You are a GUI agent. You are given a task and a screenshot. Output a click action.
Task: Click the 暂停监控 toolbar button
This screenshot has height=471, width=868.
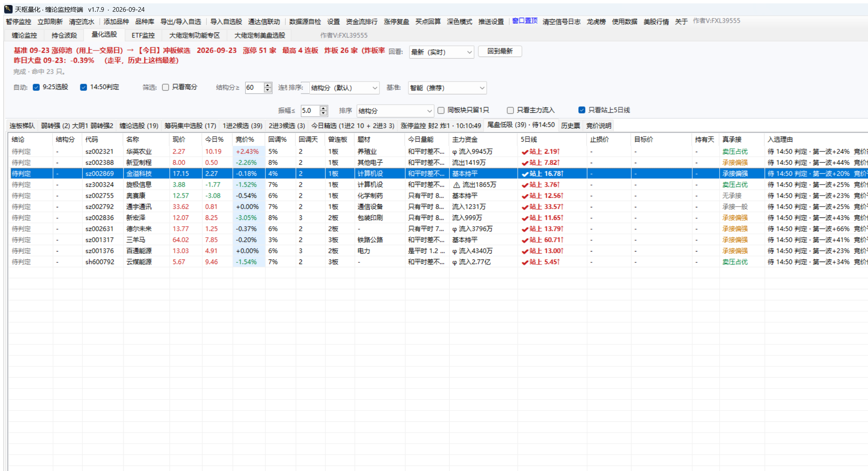(x=19, y=21)
